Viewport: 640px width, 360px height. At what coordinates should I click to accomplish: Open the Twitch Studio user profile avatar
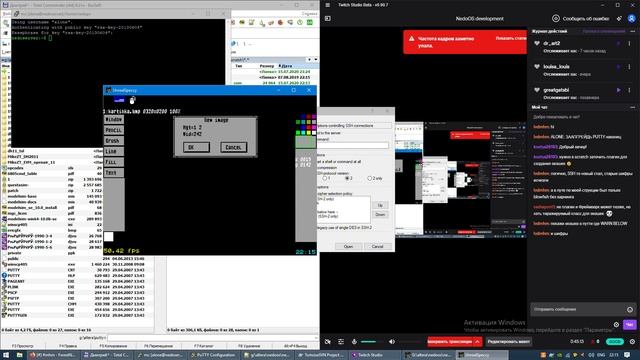[x=631, y=18]
